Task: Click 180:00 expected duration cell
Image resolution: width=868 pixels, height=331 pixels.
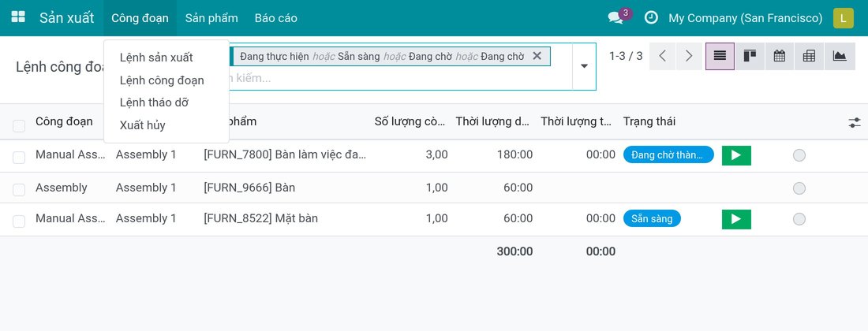Action: [515, 154]
